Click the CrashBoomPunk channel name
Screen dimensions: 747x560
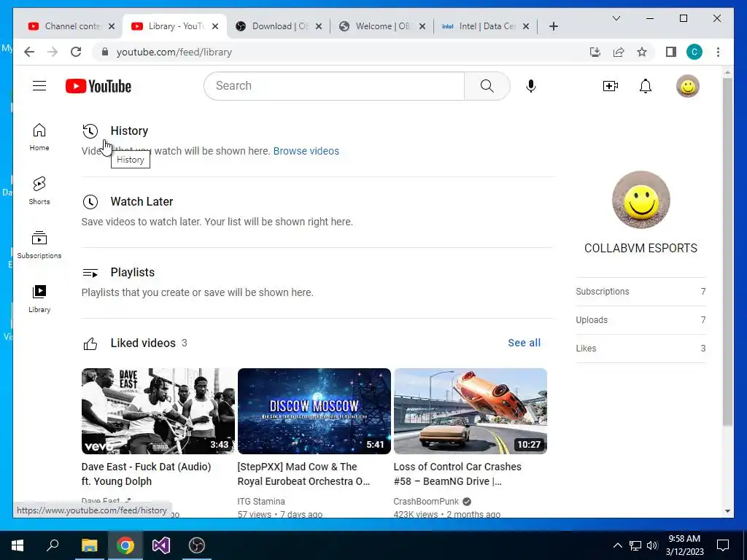(x=426, y=502)
